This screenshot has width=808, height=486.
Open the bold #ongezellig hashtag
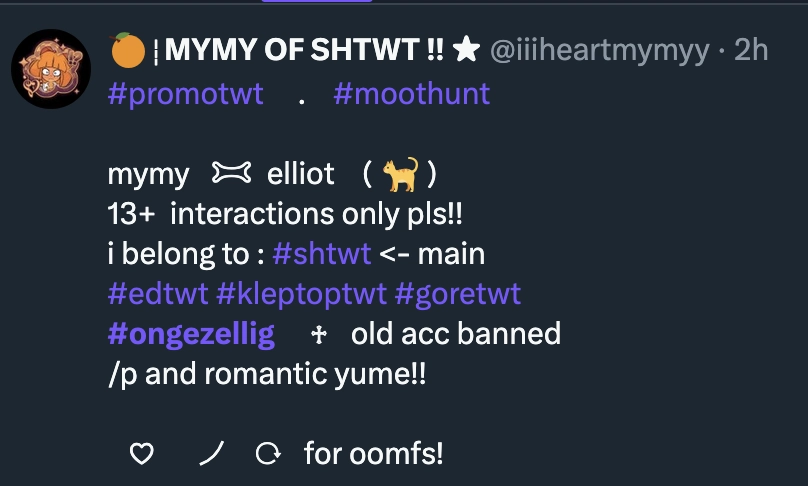coord(191,334)
